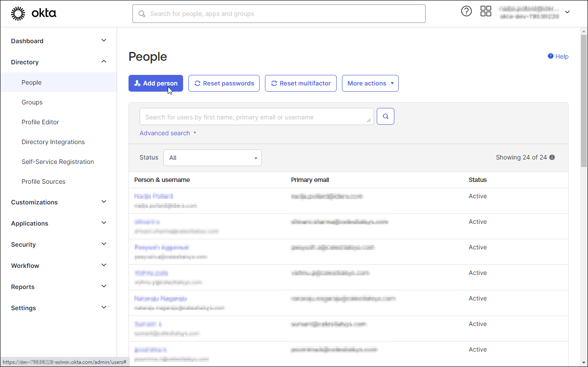588x367 pixels.
Task: Expand Advanced search options
Action: 168,133
